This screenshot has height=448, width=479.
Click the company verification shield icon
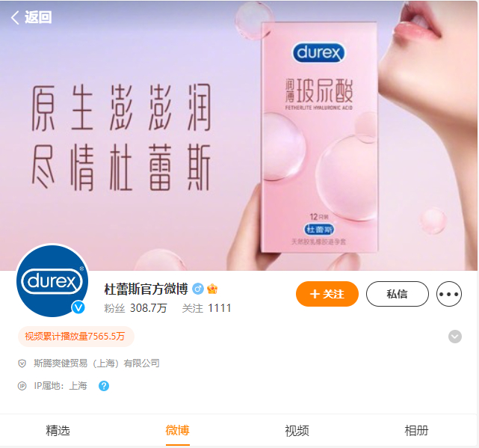click(x=22, y=363)
